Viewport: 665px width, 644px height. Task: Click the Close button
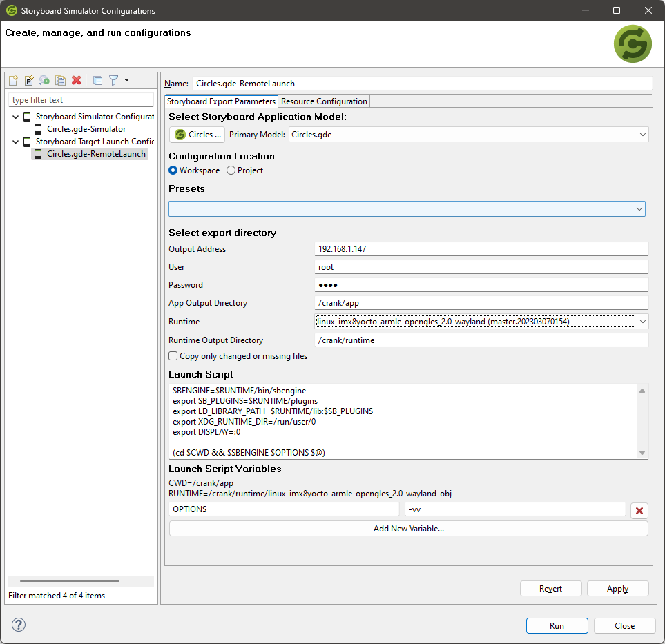624,626
